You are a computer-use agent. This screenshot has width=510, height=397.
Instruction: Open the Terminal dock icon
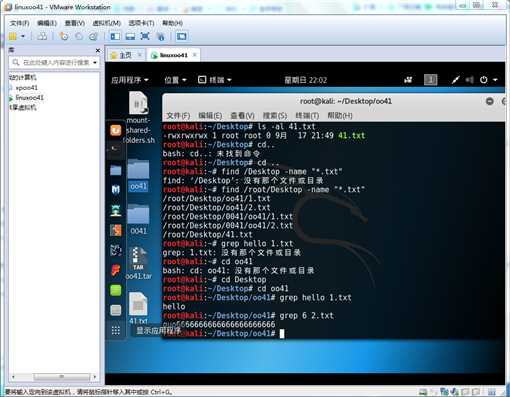(116, 149)
